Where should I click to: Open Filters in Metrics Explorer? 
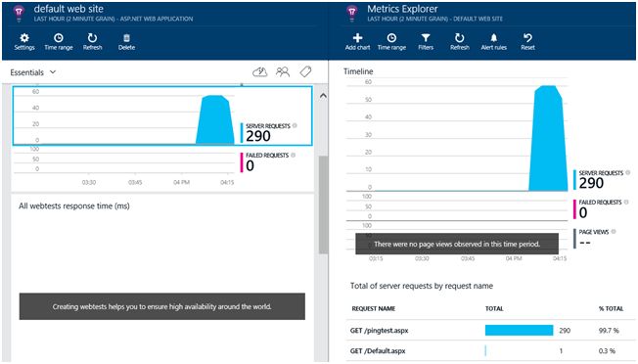(x=426, y=42)
